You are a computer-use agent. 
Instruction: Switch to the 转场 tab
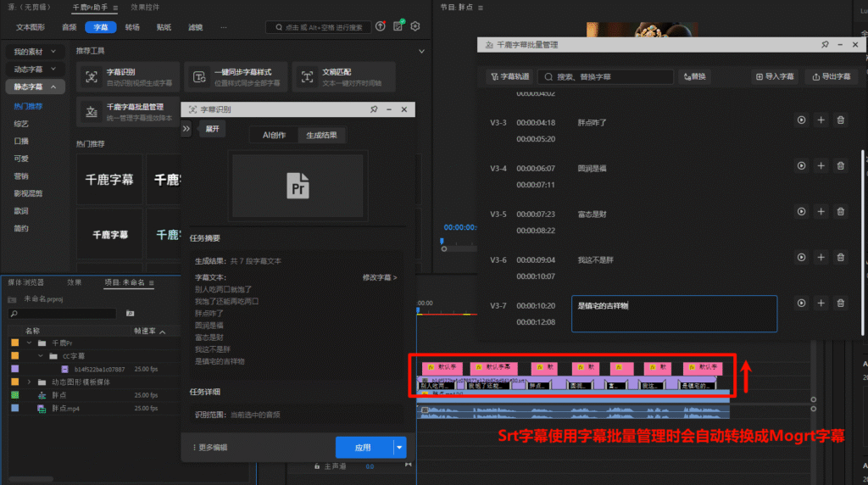point(132,27)
